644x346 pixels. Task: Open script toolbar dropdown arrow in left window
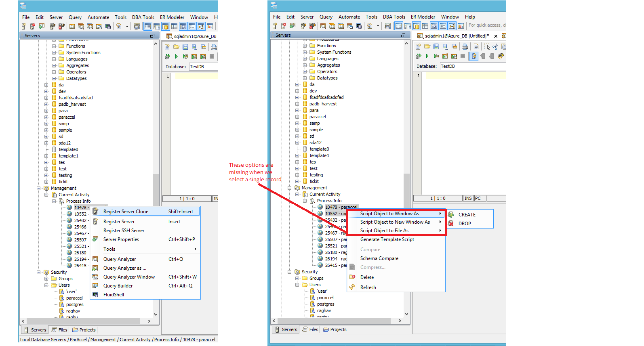click(127, 27)
